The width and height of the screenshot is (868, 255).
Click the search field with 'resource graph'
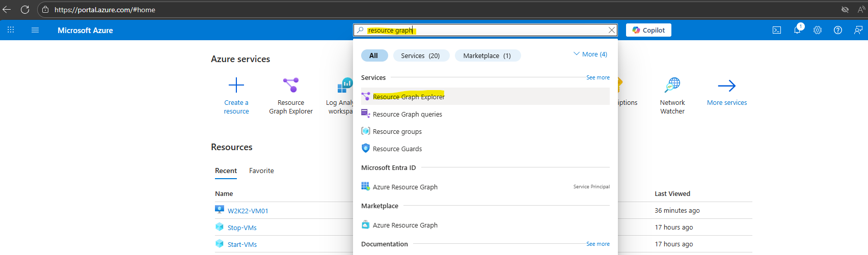485,30
